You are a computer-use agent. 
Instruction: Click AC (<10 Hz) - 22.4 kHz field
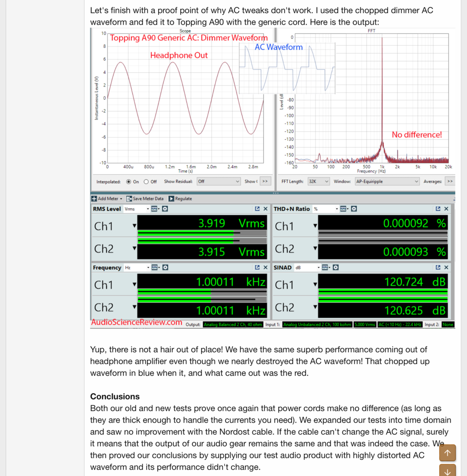coord(400,324)
